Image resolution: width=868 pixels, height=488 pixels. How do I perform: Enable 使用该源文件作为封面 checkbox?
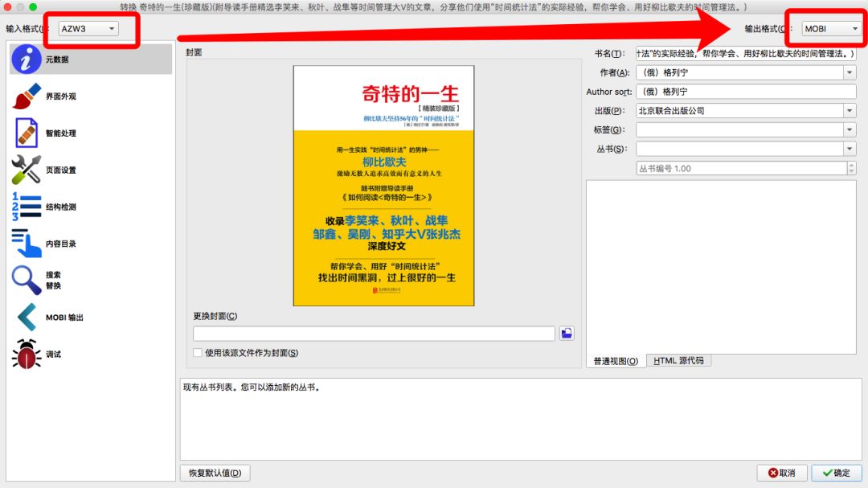[x=198, y=353]
